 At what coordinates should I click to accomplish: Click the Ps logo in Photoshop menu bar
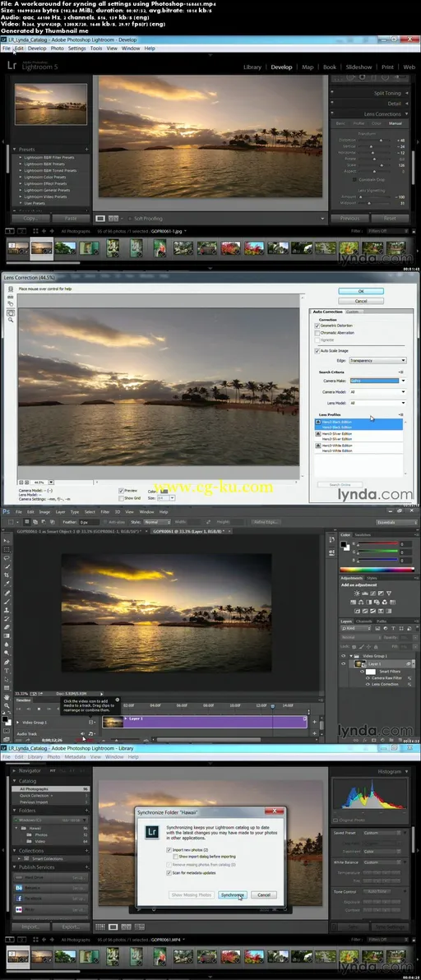coord(7,512)
